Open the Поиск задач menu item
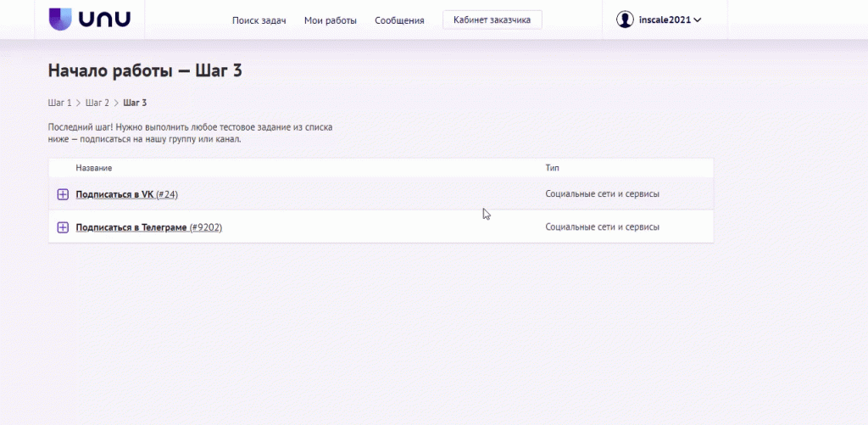This screenshot has height=425, width=868. 259,20
